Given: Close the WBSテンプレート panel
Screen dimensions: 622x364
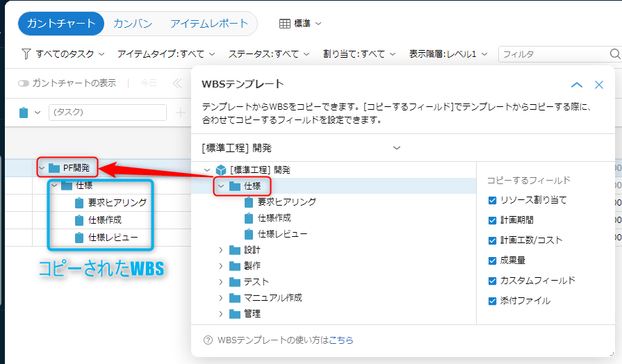Looking at the screenshot, I should pyautogui.click(x=599, y=85).
